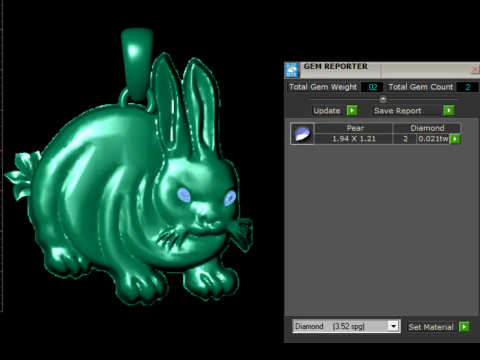This screenshot has width=480, height=360.
Task: Click the green arrow next to Set Material
Action: (x=464, y=327)
